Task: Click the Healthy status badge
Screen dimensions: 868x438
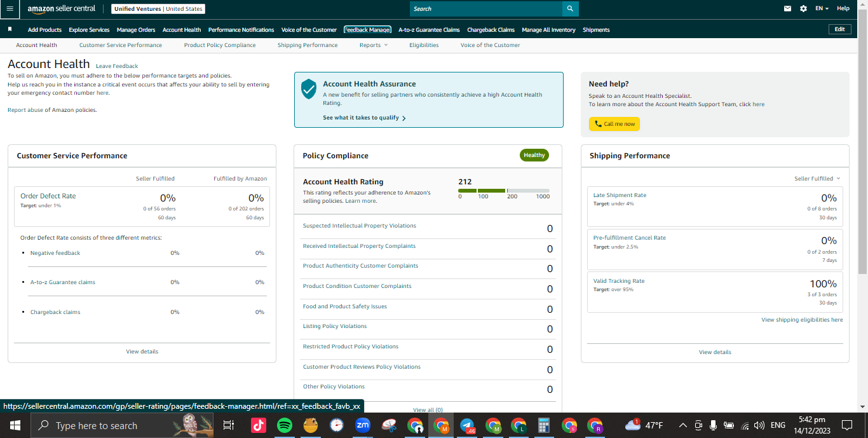Action: [x=534, y=155]
